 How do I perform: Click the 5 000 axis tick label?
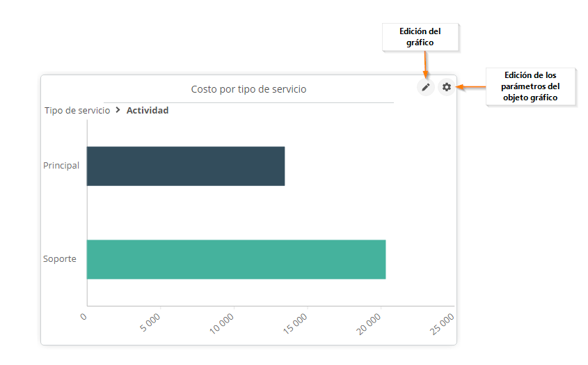tap(150, 323)
